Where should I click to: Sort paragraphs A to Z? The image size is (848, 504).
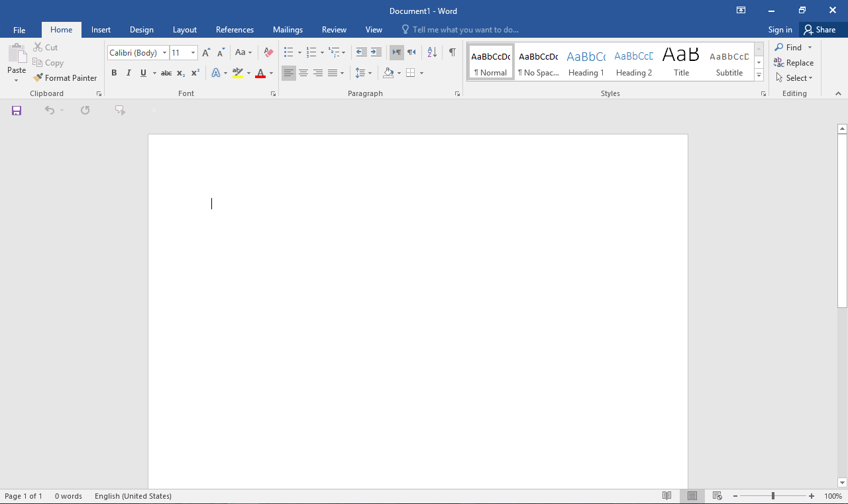tap(432, 52)
